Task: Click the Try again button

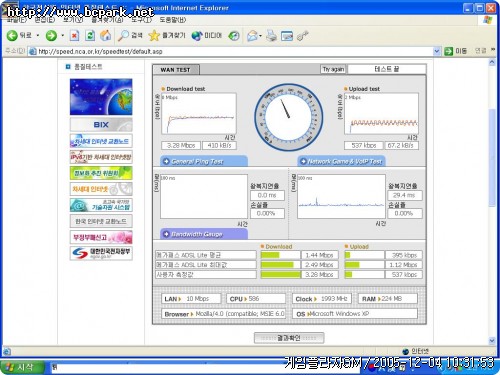Action: coord(333,69)
